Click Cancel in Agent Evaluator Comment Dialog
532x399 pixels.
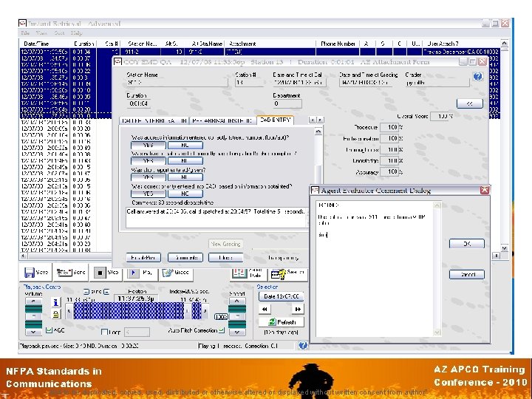click(467, 274)
